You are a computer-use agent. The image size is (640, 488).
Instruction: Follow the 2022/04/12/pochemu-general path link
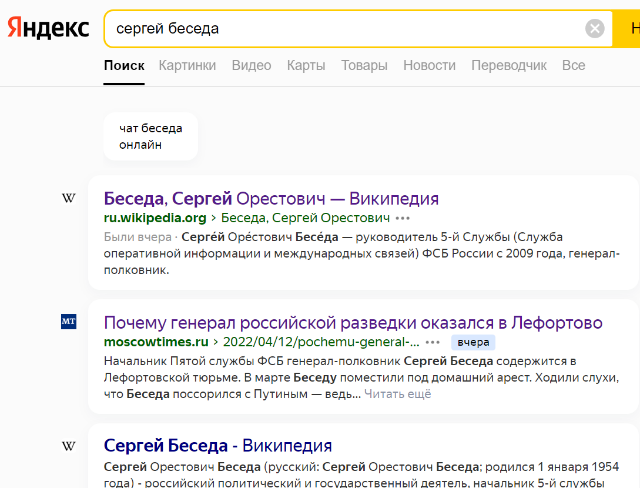point(321,342)
